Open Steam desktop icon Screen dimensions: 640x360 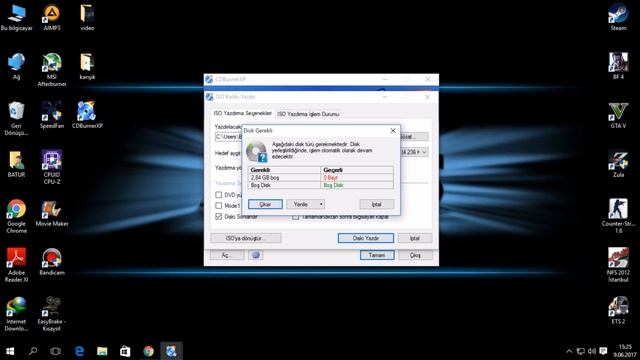pos(618,18)
